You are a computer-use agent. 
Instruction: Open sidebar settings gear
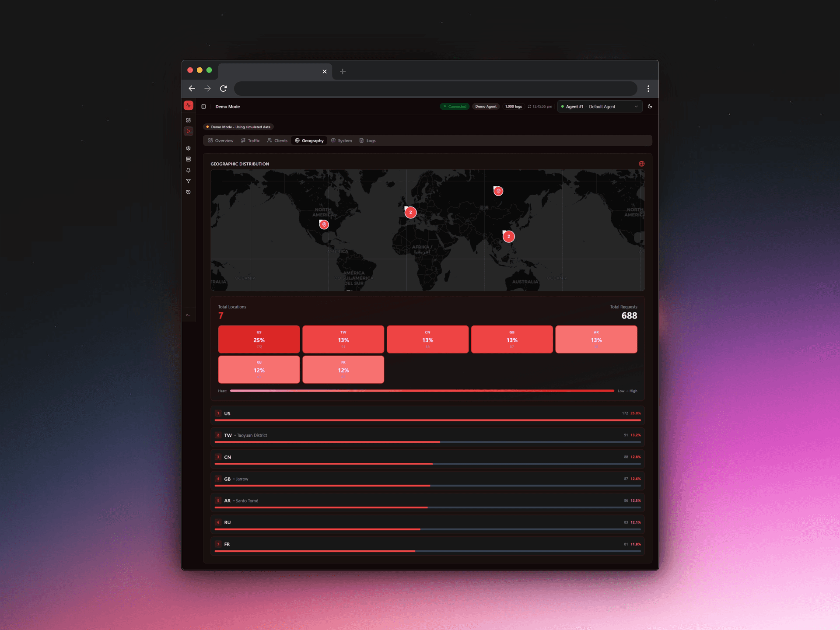[188, 148]
